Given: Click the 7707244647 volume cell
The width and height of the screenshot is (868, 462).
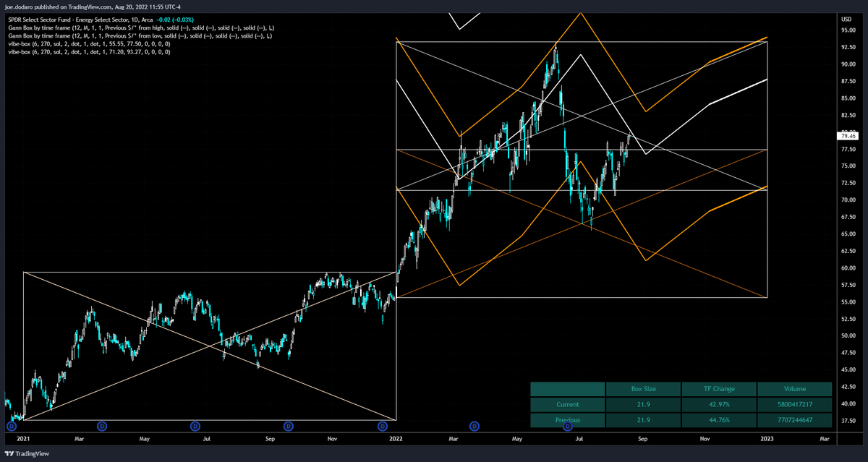Looking at the screenshot, I should coord(793,419).
